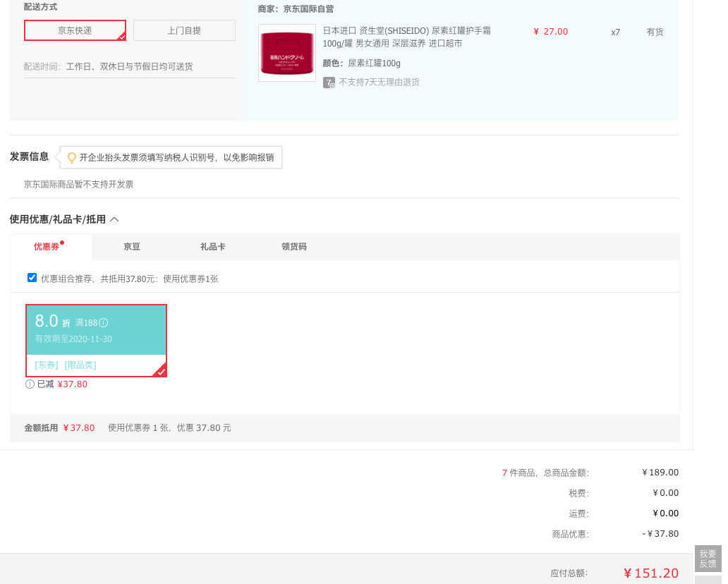Click the 配送时间 delivery time text
The height and width of the screenshot is (584, 728).
click(108, 66)
